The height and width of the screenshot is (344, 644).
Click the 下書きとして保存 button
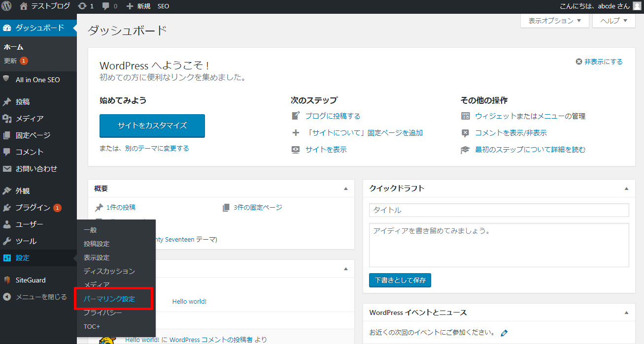point(400,280)
